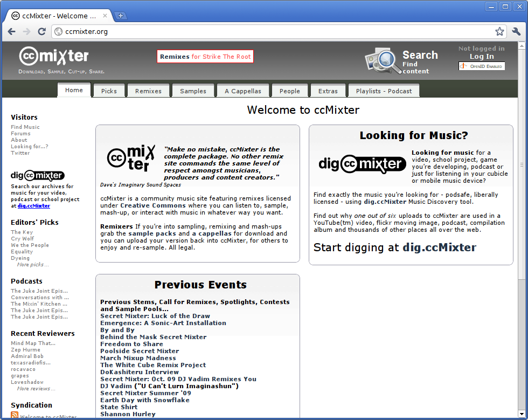Bookmark page with the star icon
Viewport: 528px width, 420px height.
(499, 31)
